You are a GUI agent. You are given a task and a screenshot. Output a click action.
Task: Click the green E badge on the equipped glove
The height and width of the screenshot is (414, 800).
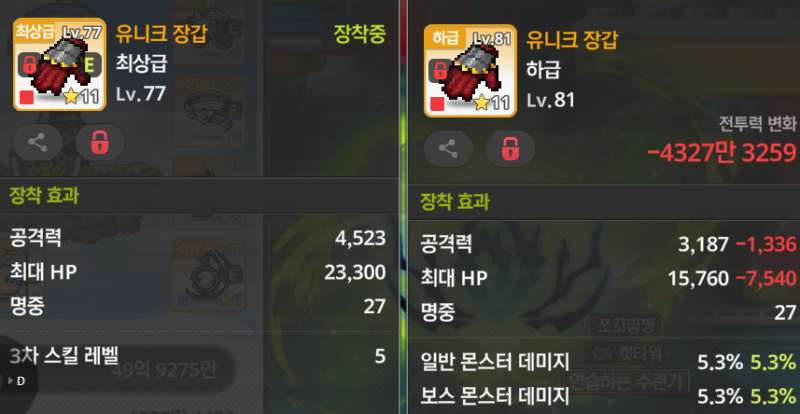click(x=90, y=64)
